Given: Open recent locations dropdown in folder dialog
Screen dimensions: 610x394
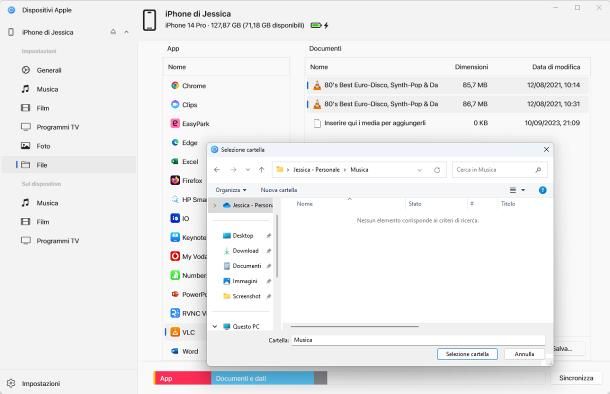Looking at the screenshot, I should (x=248, y=170).
